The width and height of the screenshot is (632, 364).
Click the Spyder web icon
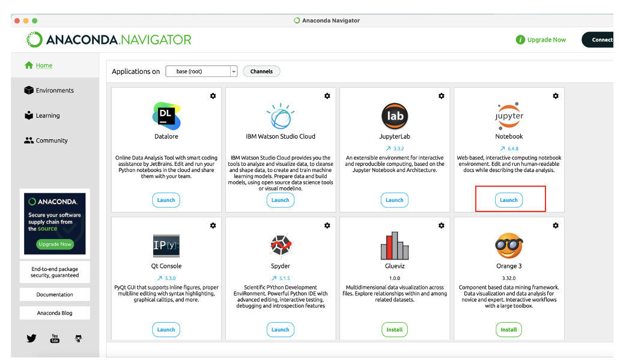[281, 245]
